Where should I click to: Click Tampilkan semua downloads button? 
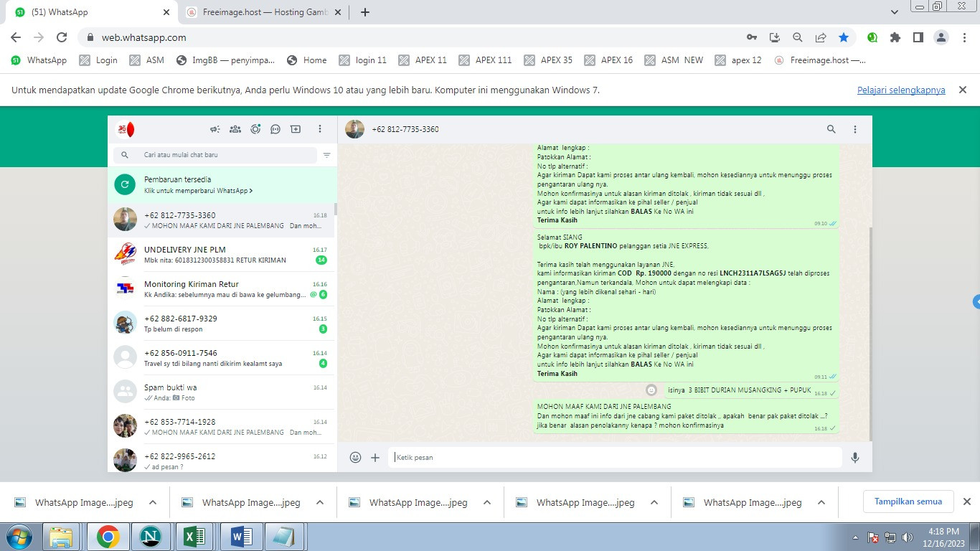click(x=908, y=501)
